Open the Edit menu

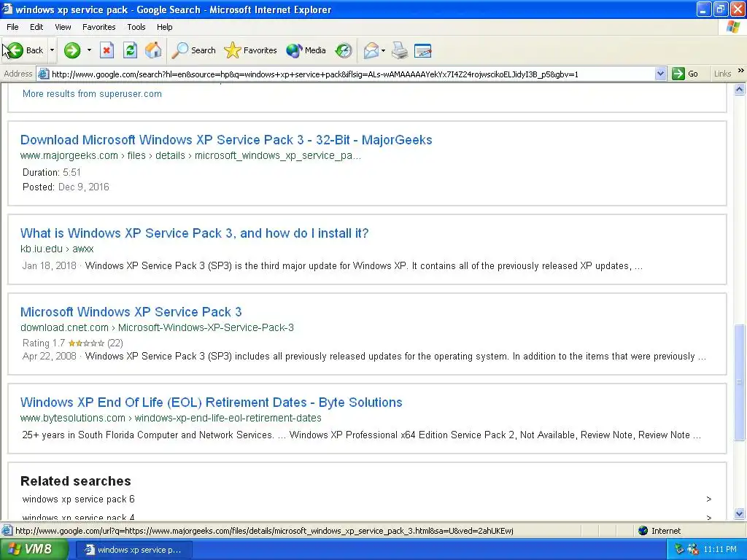coord(36,27)
